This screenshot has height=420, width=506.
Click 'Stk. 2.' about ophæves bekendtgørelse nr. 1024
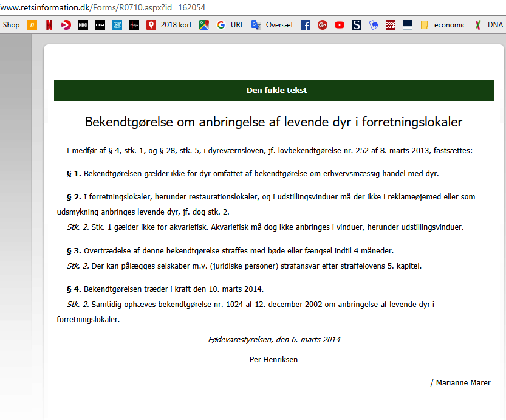tap(78, 304)
